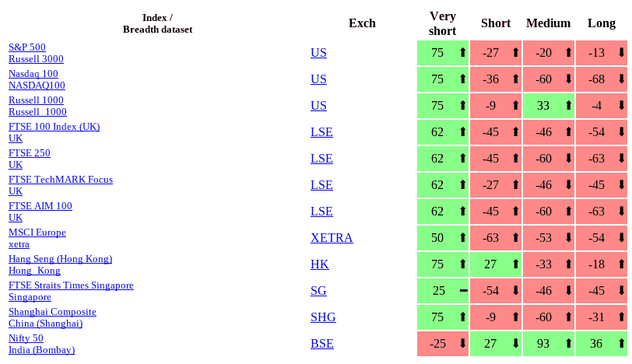
Task: Click the up arrow in S&P 500 Very short cell
Action: pyautogui.click(x=463, y=53)
